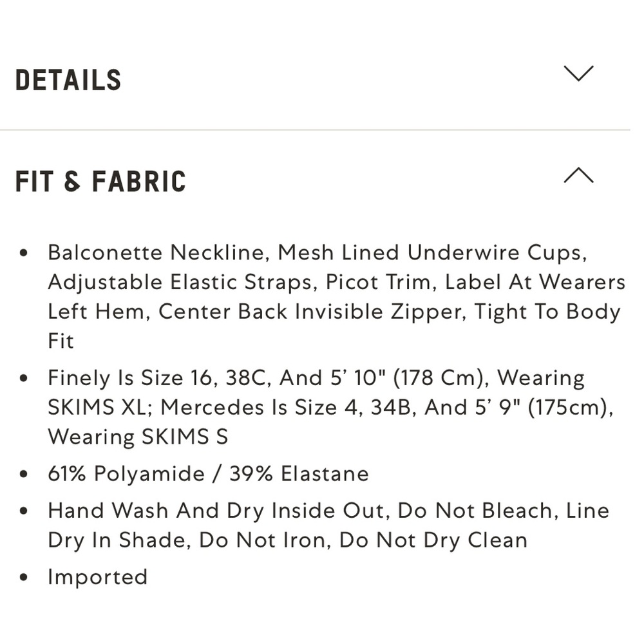Select the FIT & FABRIC heading
Screen dimensions: 644x644
click(100, 181)
